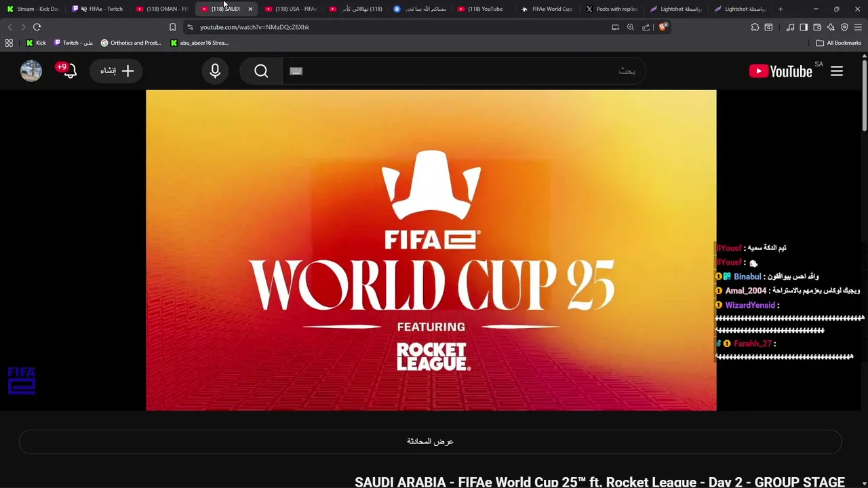Switch to Stream - Kick Dashboard tab
The width and height of the screenshot is (868, 488).
(x=33, y=9)
